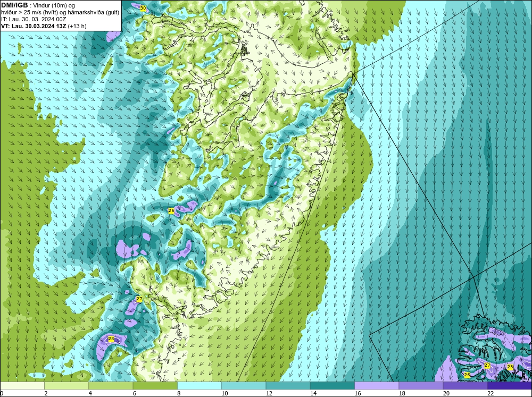Click the 'DMI/IGB : Vindur (10m) og' title line

[x=38, y=5]
